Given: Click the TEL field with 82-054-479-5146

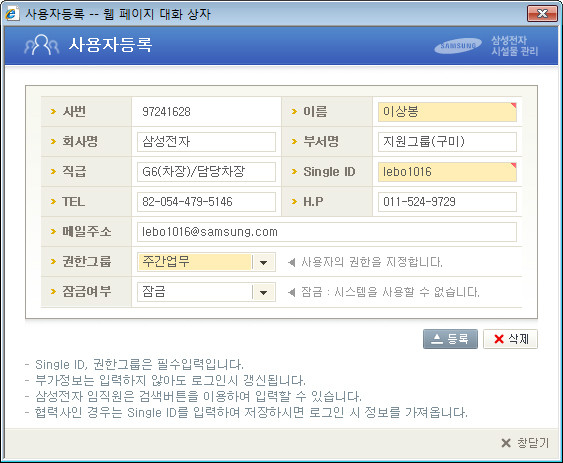Looking at the screenshot, I should (x=206, y=202).
